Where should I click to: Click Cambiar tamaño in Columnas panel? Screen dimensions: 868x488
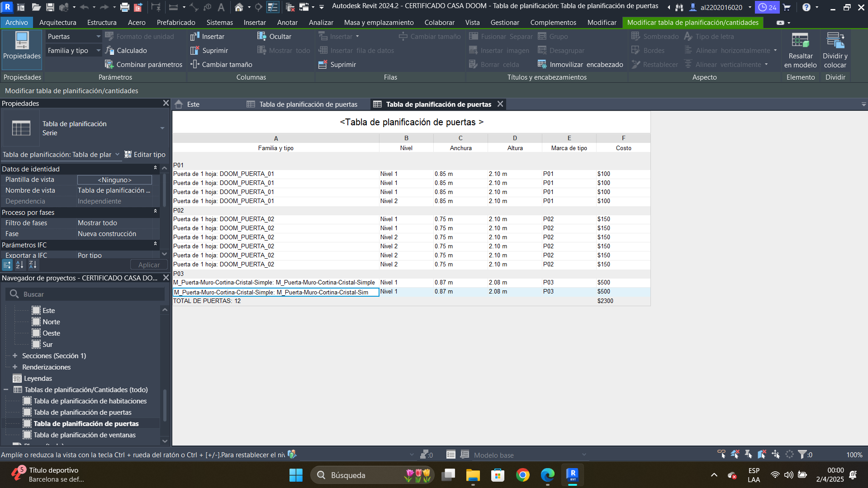click(222, 65)
